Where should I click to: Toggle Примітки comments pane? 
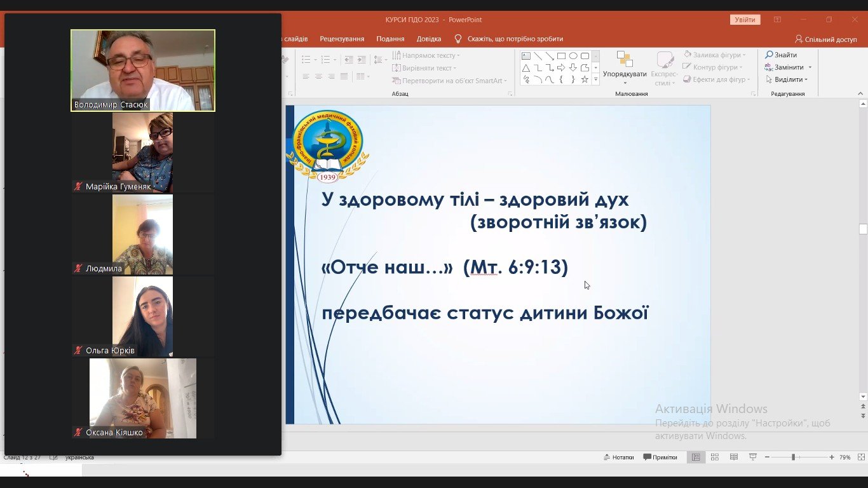660,457
